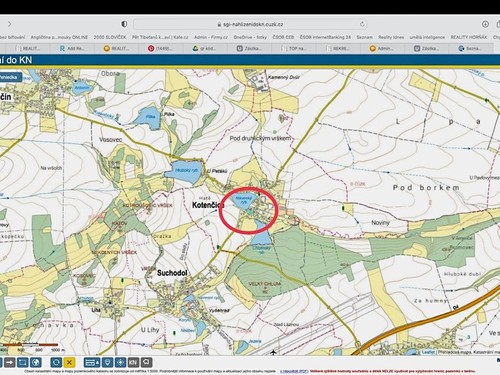Open the 'Admin - Firmy.cz' bookmark
The height and width of the screenshot is (375, 500).
[x=211, y=37]
